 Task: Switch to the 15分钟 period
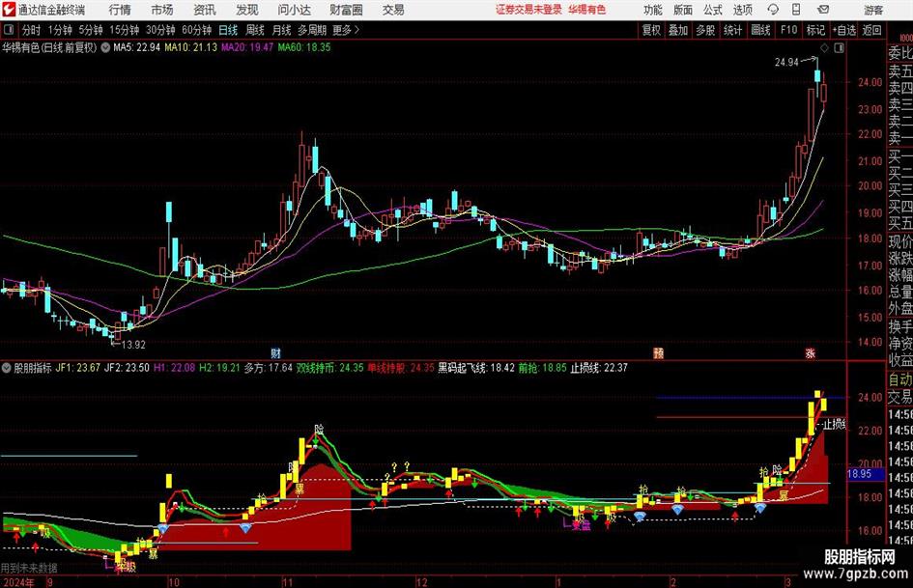tap(125, 30)
